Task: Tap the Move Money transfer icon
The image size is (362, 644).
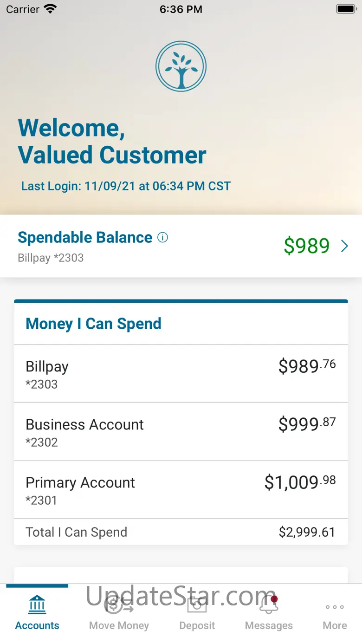Action: 119,605
